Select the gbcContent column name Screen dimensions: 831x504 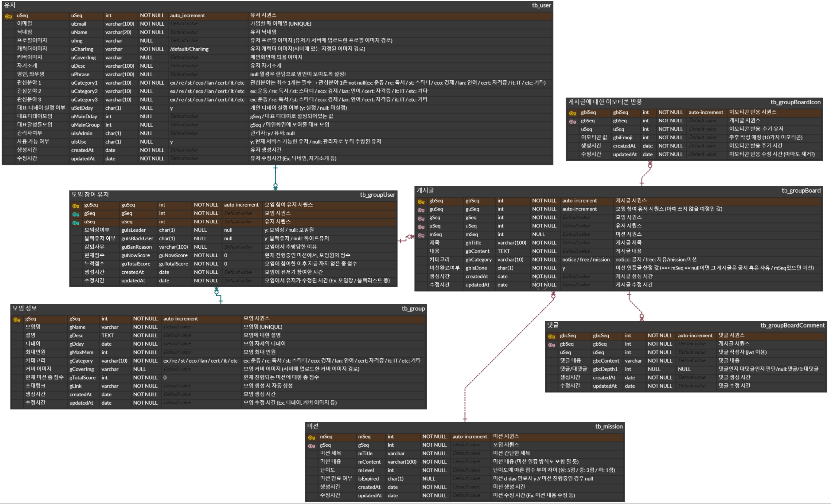click(606, 361)
